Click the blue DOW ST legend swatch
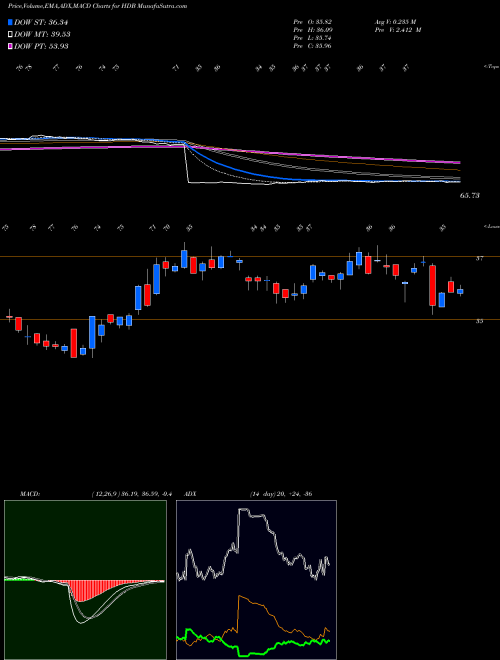The height and width of the screenshot is (660, 500). [x=11, y=22]
